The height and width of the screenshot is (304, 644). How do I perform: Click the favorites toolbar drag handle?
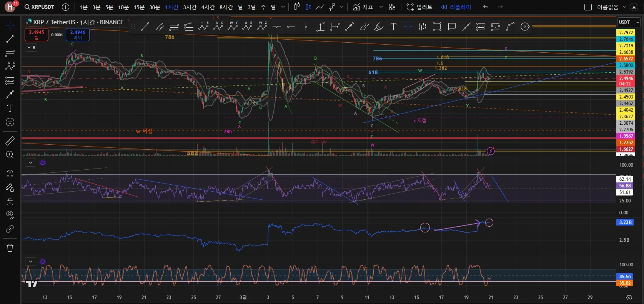tap(133, 27)
